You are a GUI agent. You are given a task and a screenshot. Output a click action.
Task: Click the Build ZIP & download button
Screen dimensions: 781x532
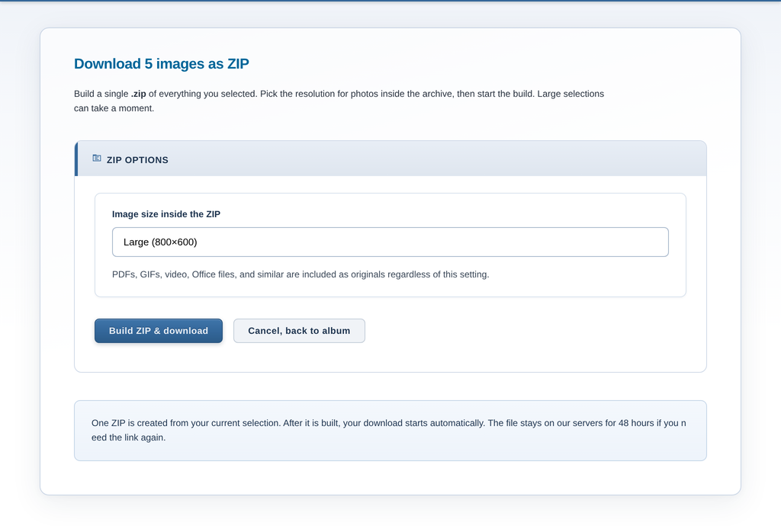coord(159,331)
